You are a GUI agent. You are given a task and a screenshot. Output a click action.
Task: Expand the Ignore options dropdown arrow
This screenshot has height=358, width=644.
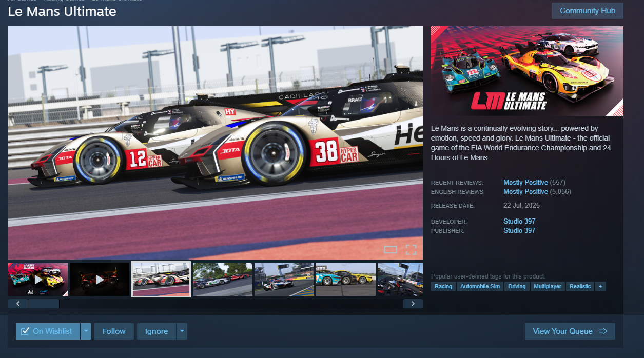[182, 331]
